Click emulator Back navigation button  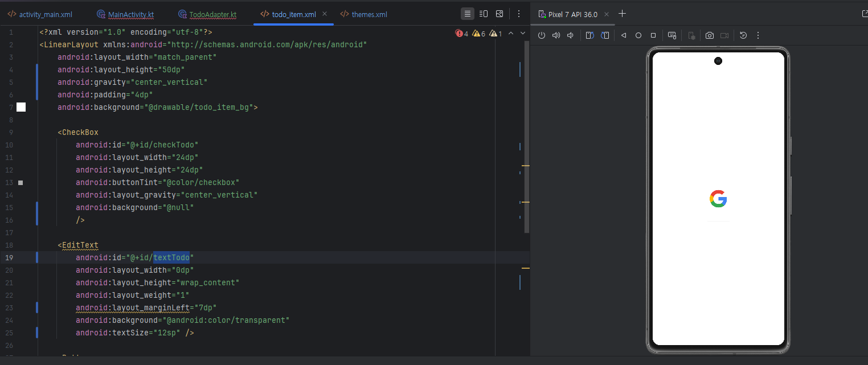(624, 35)
